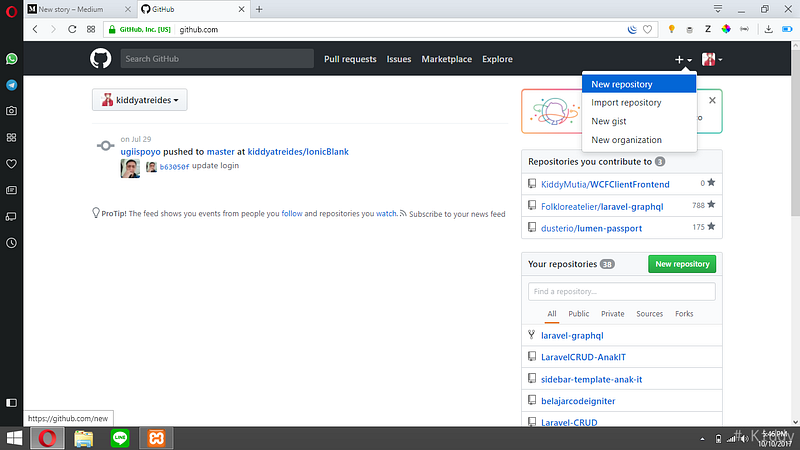The height and width of the screenshot is (450, 800).
Task: Open master branch link
Action: coord(220,152)
